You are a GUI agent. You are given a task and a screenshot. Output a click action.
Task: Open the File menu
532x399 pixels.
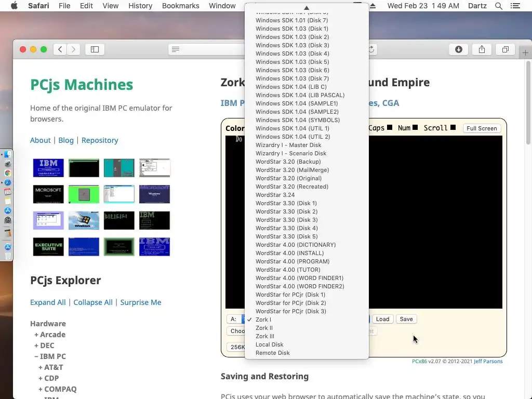(64, 6)
